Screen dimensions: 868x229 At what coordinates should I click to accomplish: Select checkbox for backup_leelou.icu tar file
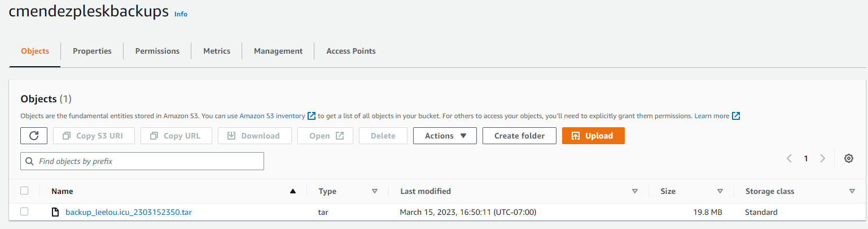point(24,212)
